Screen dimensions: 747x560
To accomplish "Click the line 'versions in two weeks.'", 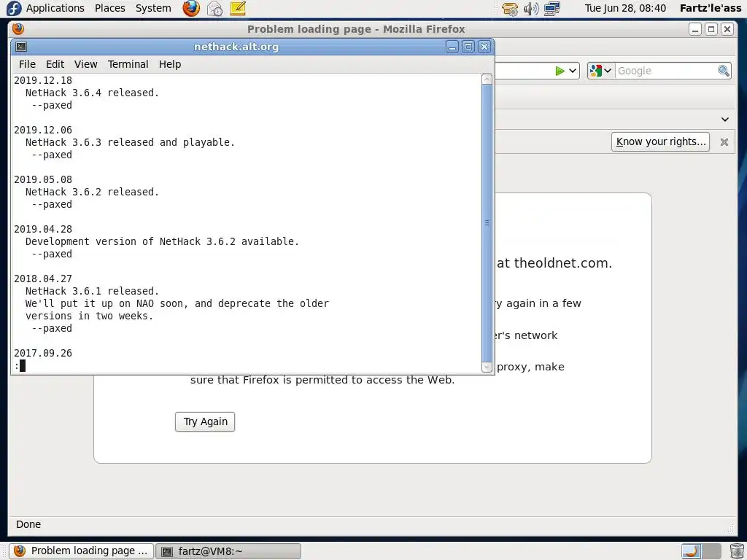I will point(89,316).
